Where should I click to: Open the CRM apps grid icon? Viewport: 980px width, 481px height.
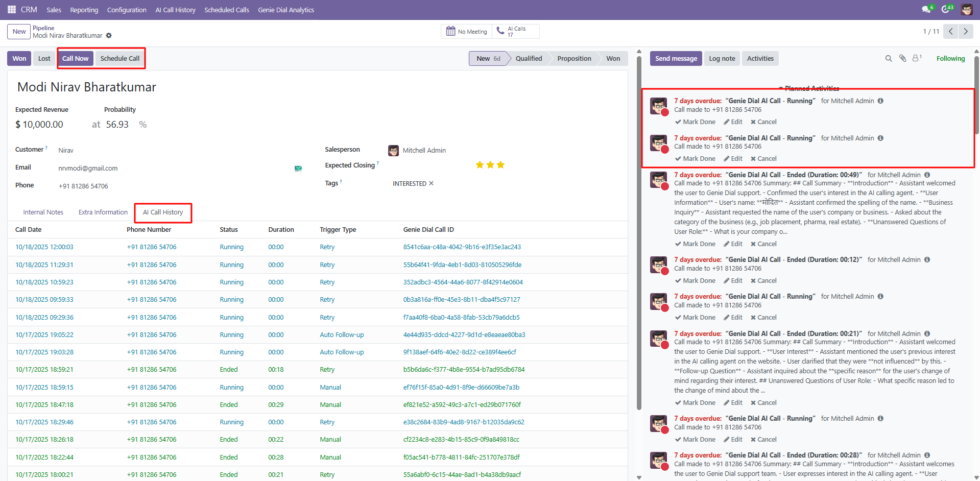(x=12, y=10)
